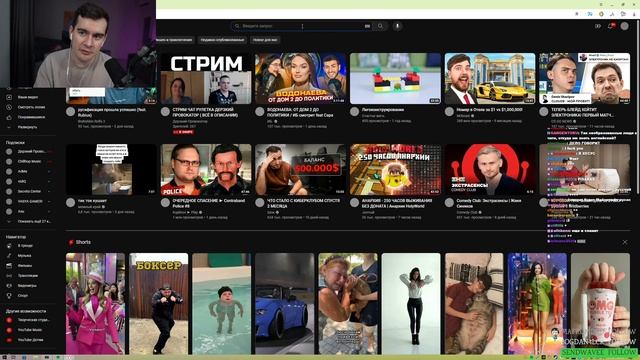
Task: Select the Недавно опубликованные filter chip
Action: 222,40
